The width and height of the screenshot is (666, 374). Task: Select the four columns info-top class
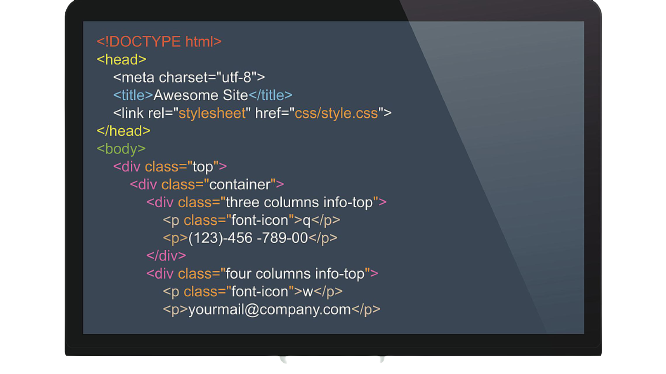pos(295,273)
